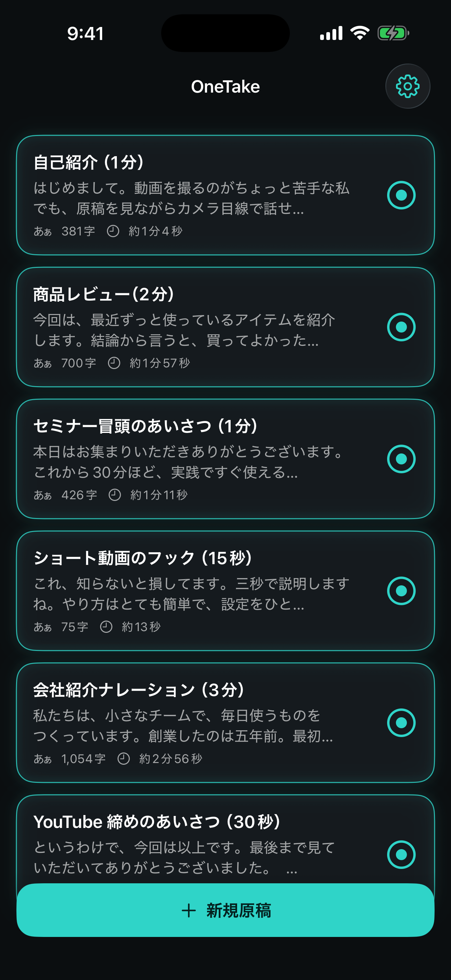Select セミナー冒頭のあいさつ (1分) title

146,426
